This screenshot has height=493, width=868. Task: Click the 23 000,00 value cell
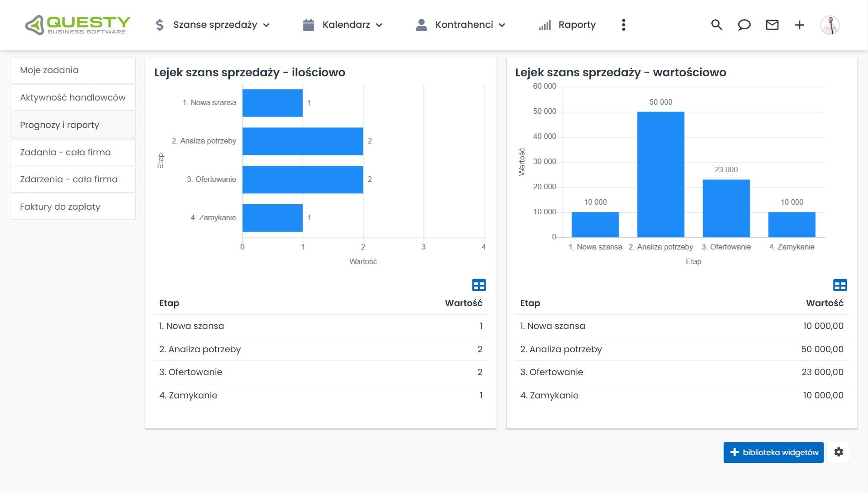[822, 372]
